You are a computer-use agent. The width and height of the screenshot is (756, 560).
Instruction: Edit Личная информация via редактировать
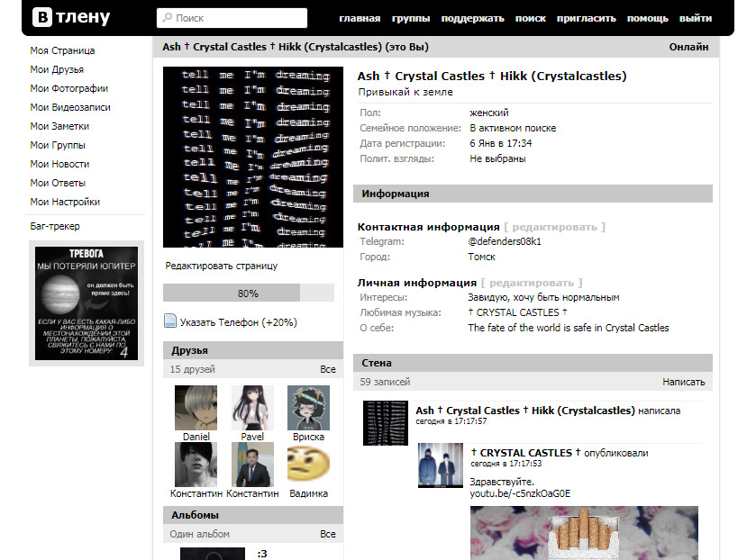pos(532,283)
